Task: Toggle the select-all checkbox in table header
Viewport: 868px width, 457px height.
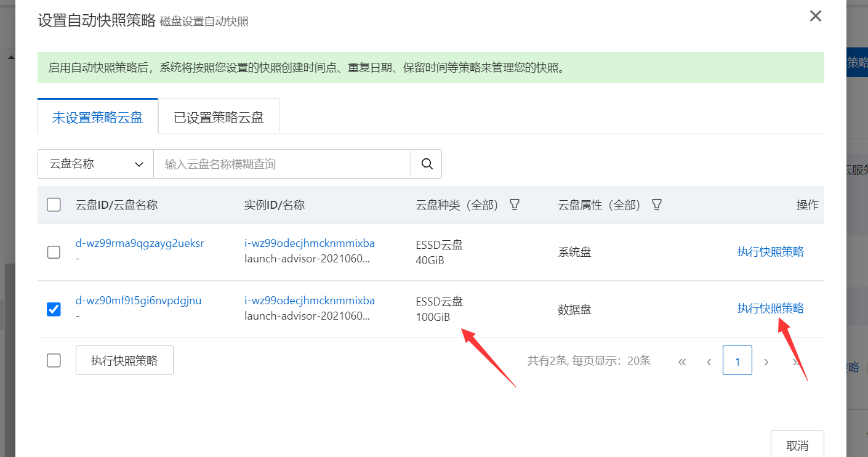Action: coord(54,205)
